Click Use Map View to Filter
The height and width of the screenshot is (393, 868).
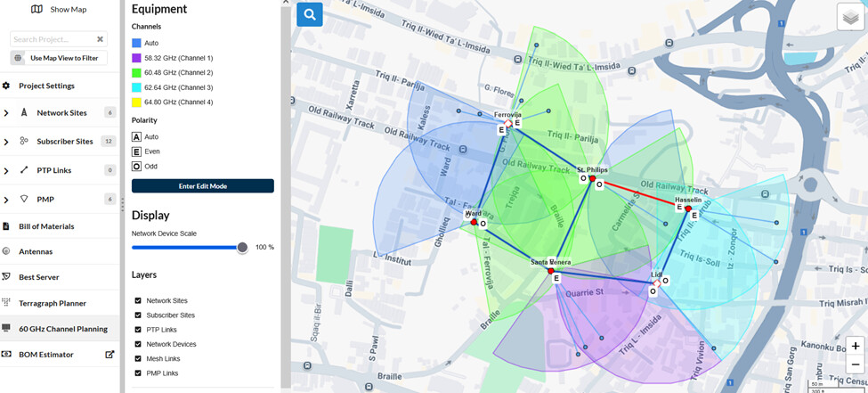tap(60, 58)
